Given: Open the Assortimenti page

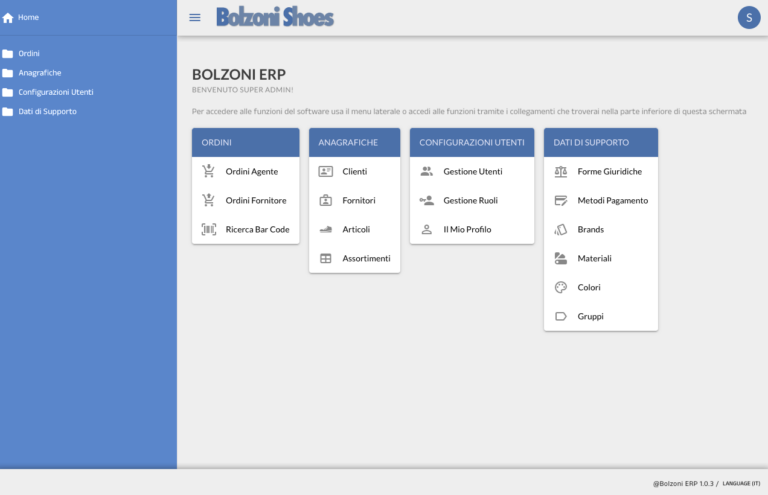Looking at the screenshot, I should (366, 258).
